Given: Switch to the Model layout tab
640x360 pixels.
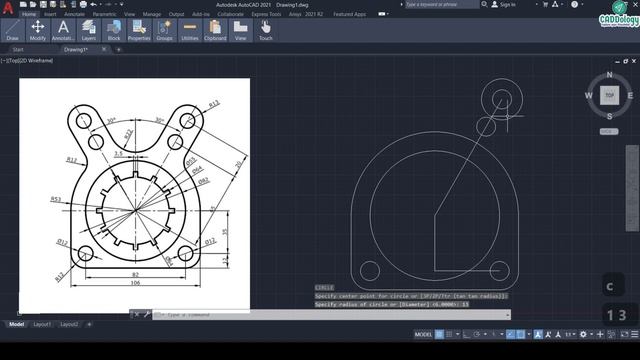Looking at the screenshot, I should [x=16, y=324].
